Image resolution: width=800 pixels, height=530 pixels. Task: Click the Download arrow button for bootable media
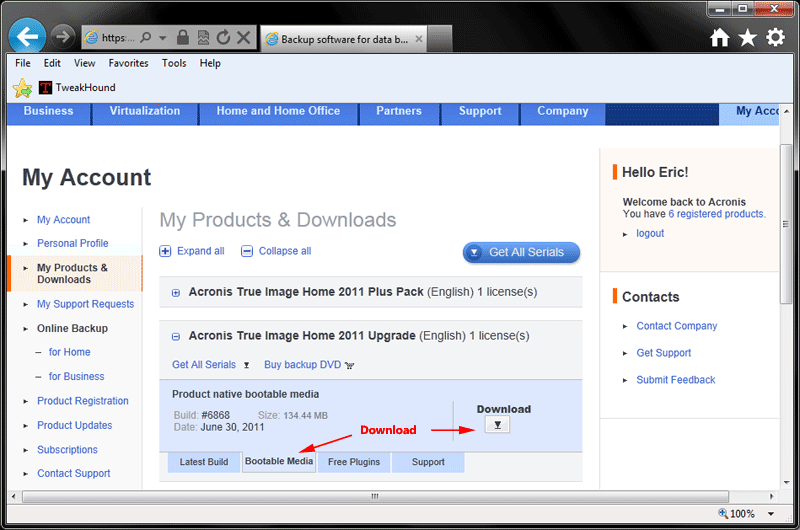[497, 424]
